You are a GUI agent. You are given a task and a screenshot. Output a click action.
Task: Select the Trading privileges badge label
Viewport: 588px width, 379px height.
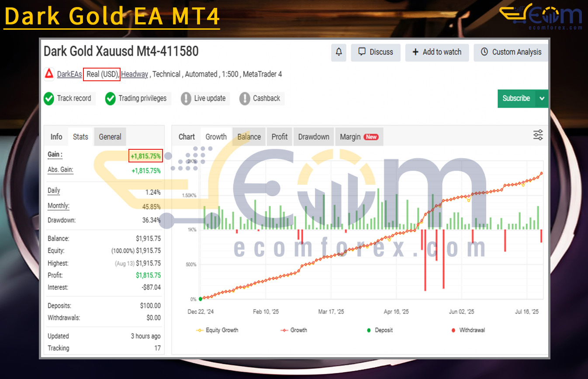(142, 98)
